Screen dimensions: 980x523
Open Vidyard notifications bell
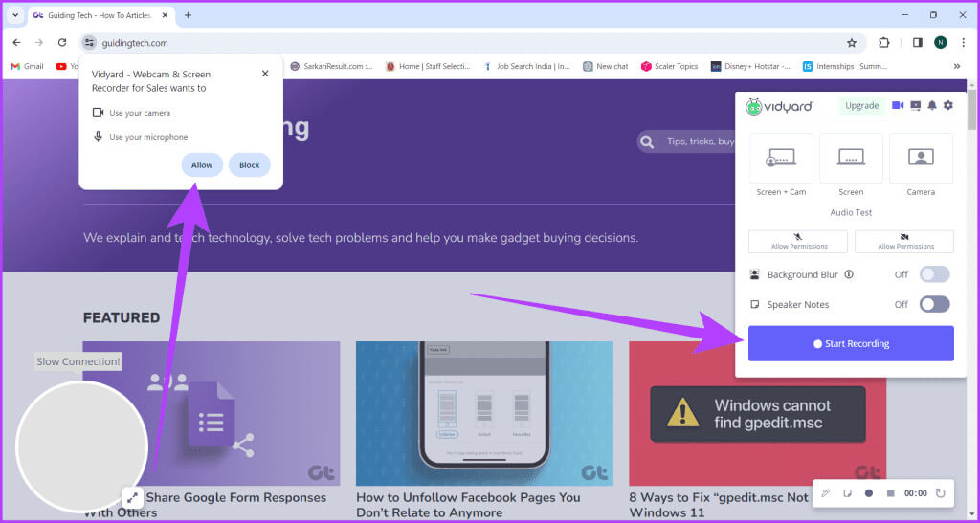[932, 105]
